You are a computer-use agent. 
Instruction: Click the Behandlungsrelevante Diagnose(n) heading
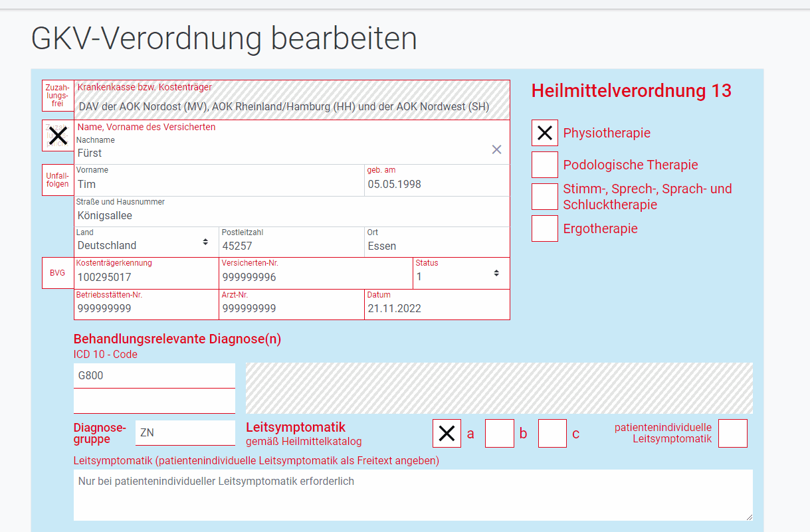pyautogui.click(x=177, y=339)
